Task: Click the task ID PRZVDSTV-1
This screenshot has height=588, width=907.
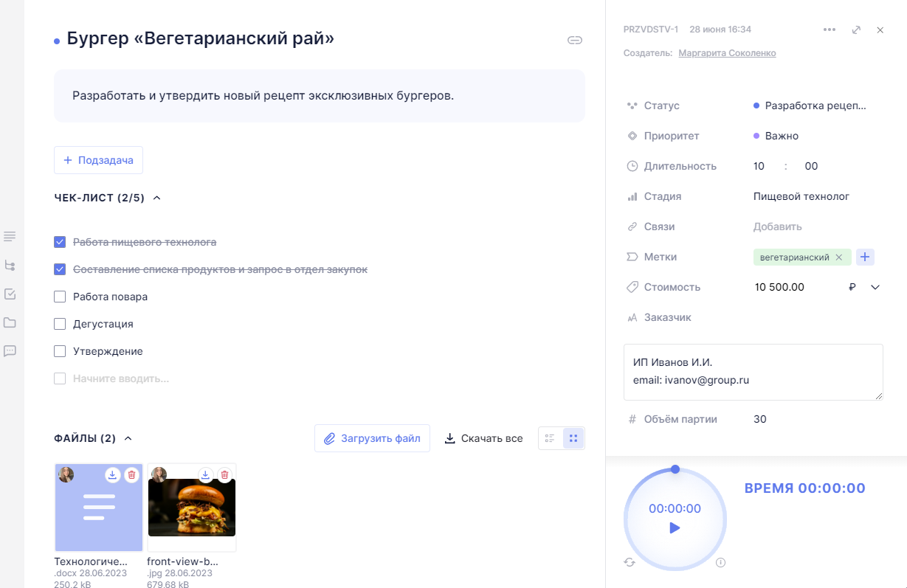Action: point(650,30)
